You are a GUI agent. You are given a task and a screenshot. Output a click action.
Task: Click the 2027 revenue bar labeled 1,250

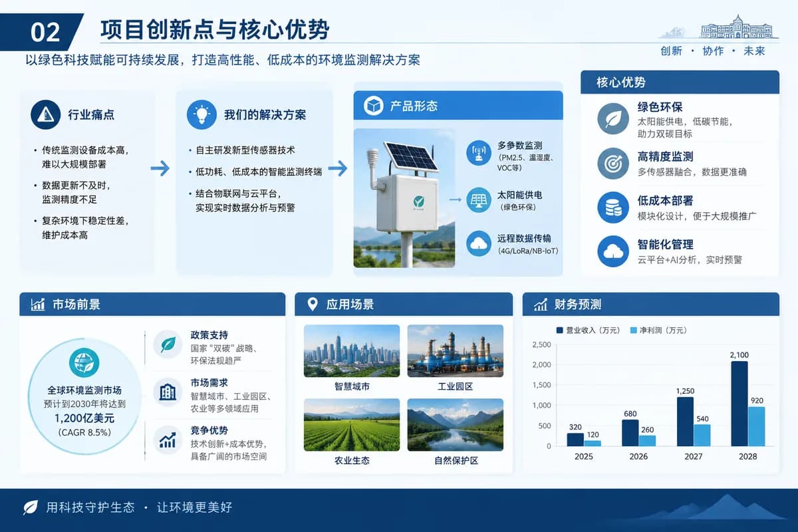[685, 422]
